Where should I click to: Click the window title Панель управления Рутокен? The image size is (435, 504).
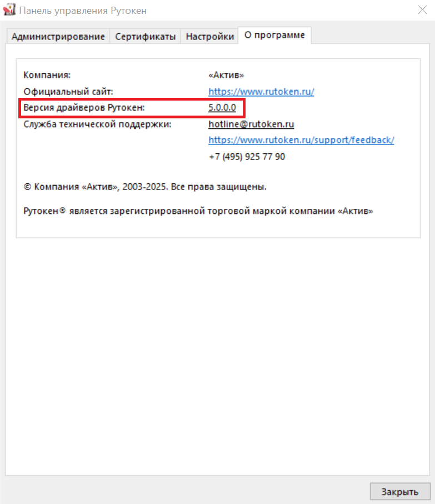(83, 11)
